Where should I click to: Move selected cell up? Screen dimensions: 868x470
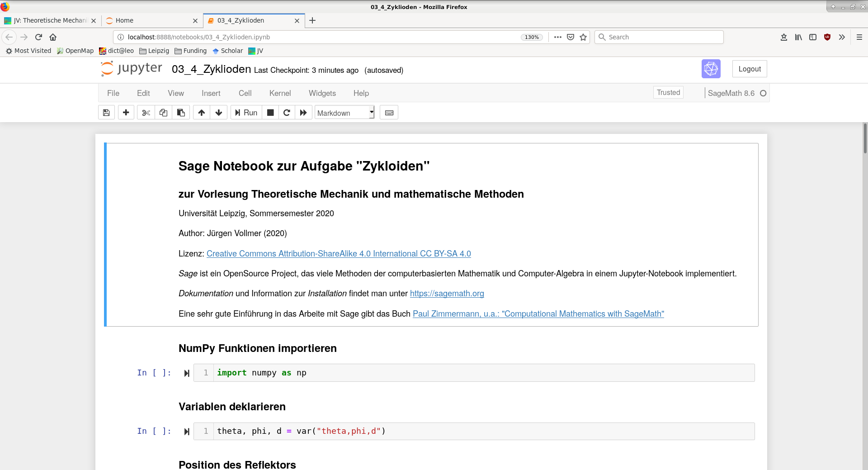202,113
